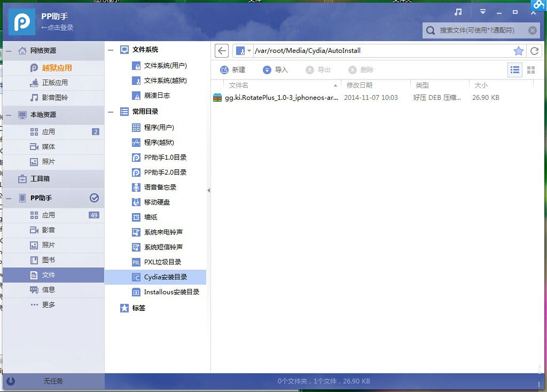This screenshot has width=547, height=392.
Task: Collapse the 常用目录 tree node
Action: (x=111, y=112)
